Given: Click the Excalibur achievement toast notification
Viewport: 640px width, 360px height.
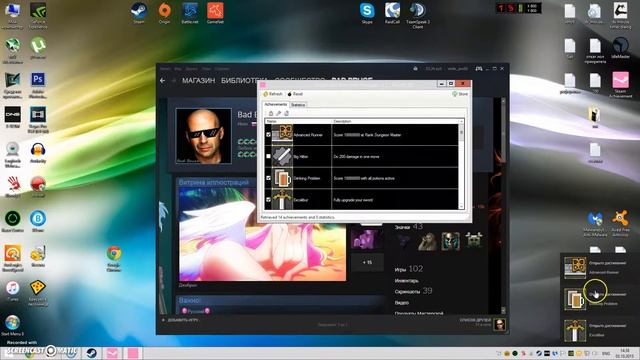Looking at the screenshot, I should point(600,331).
